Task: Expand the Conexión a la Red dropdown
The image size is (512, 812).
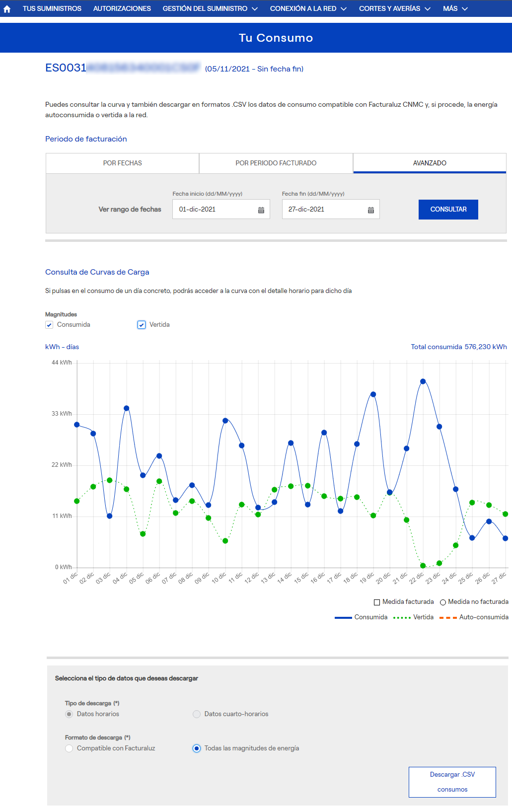Action: click(308, 9)
